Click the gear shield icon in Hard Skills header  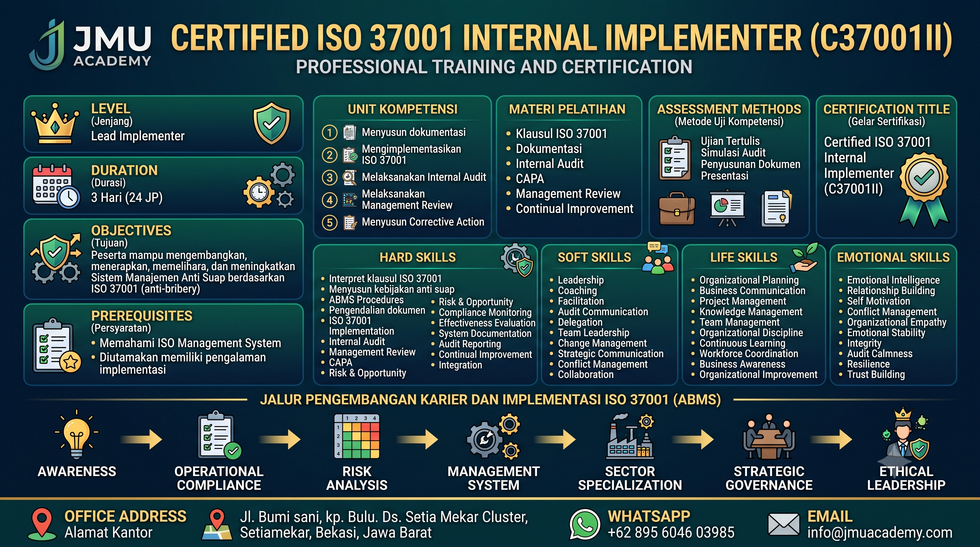pos(517,260)
